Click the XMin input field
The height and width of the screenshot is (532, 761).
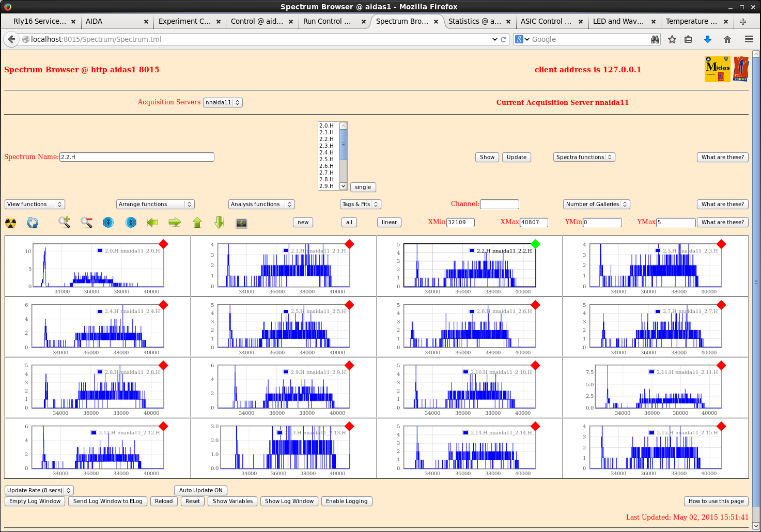460,222
